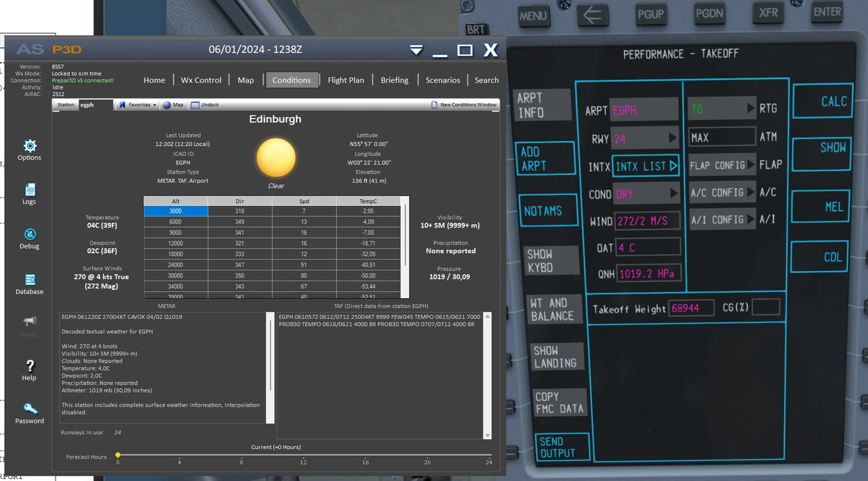Screen dimensions: 868x481
Task: Click the dropdown arrow in title bar
Action: (416, 50)
